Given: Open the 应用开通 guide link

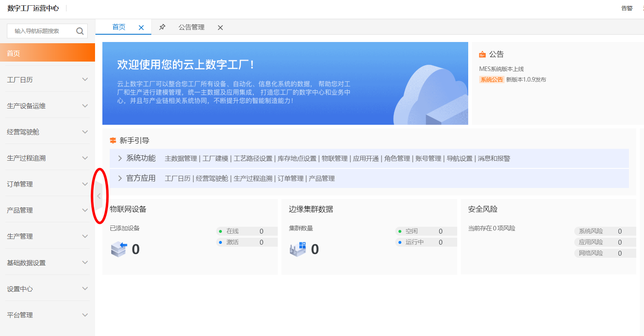Looking at the screenshot, I should coord(366,159).
